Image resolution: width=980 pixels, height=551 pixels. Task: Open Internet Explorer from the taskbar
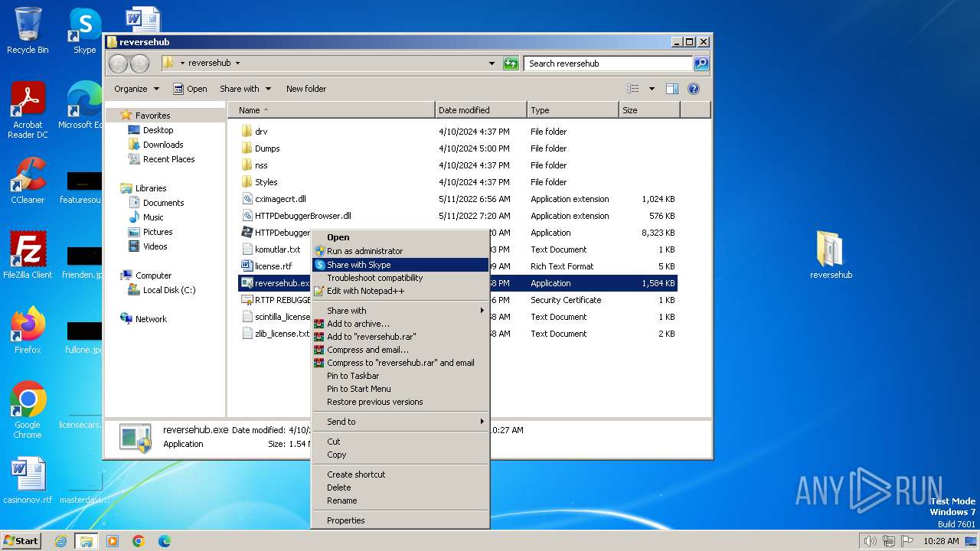point(60,541)
